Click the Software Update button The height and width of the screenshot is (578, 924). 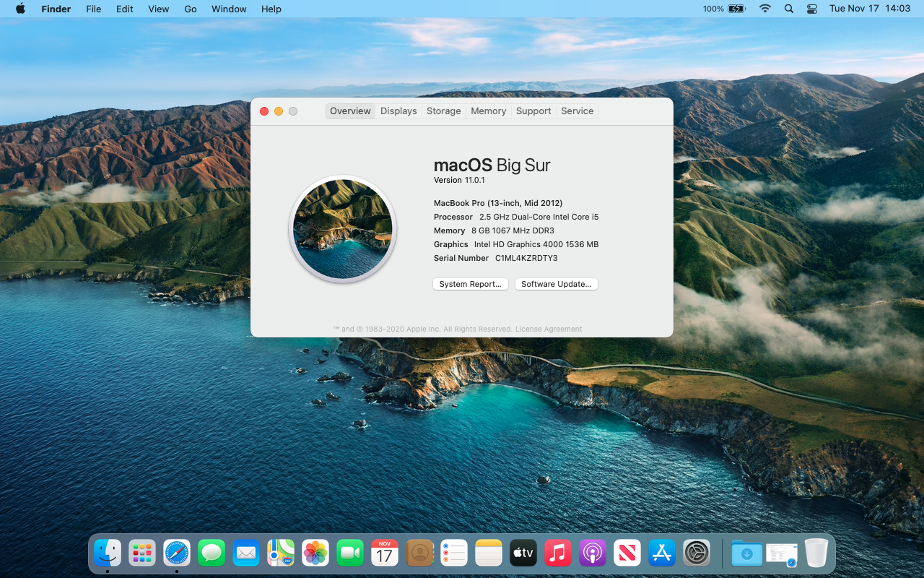coord(557,284)
